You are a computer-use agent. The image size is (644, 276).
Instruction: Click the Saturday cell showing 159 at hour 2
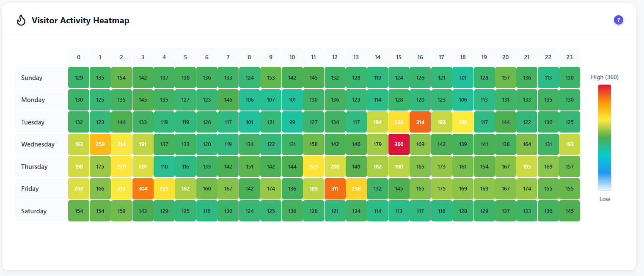[x=121, y=211]
